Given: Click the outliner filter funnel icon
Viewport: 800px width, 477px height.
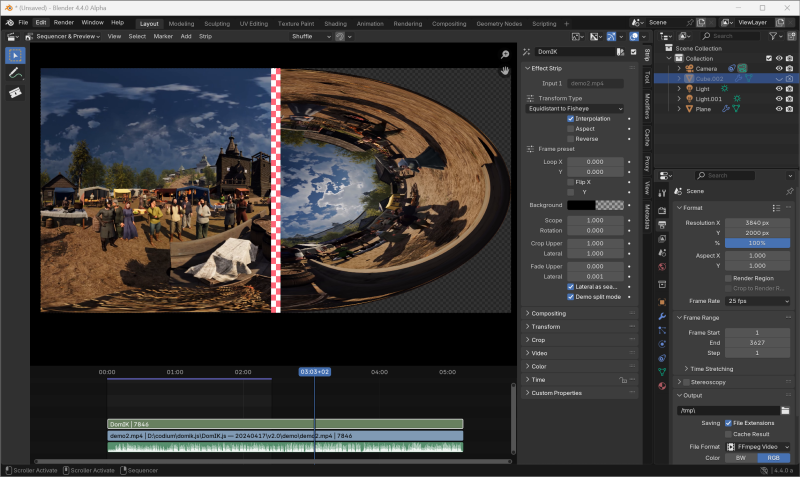Looking at the screenshot, I should coord(773,36).
